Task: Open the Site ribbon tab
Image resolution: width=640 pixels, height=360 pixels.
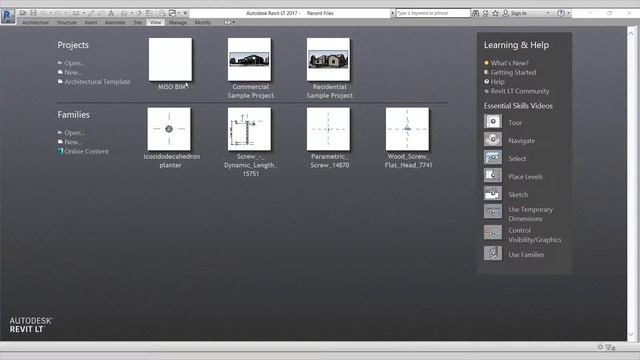Action: 138,22
